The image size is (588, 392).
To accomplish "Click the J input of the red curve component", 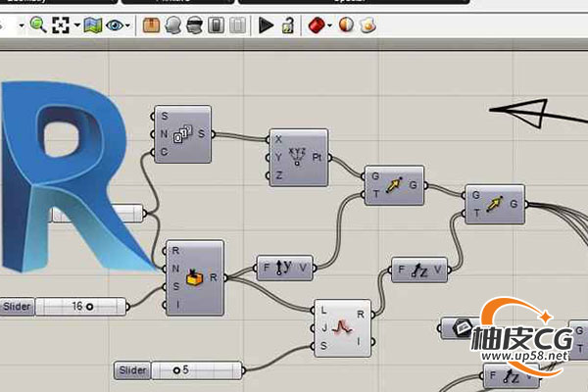I will click(x=324, y=328).
